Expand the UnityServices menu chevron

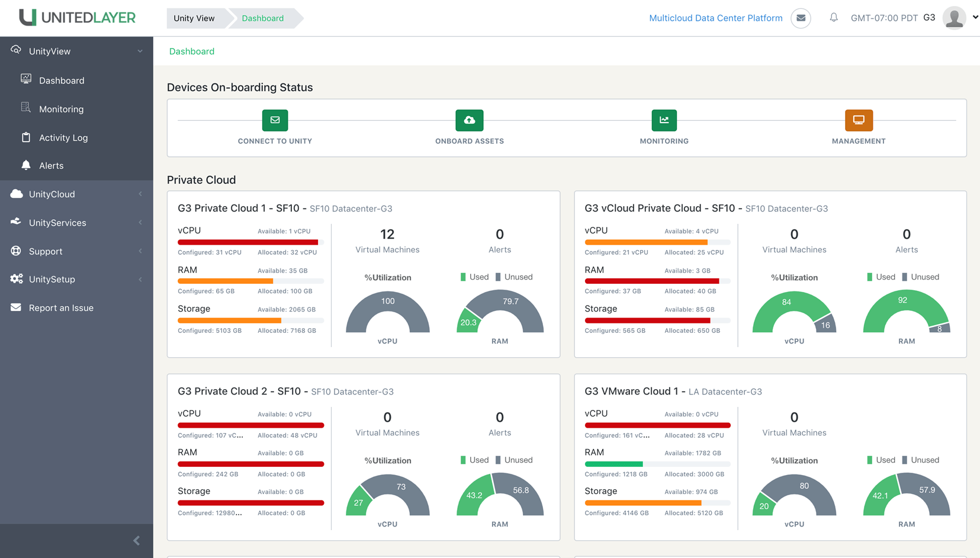pos(140,223)
